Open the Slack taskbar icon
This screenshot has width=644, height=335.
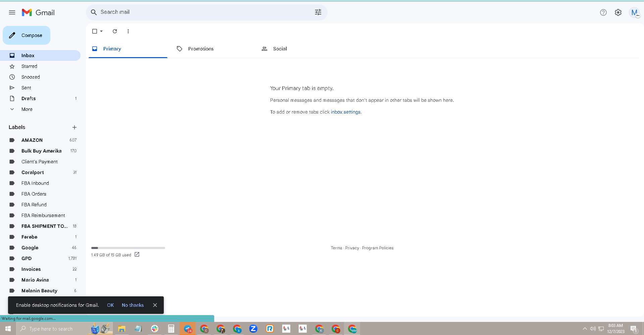pos(155,329)
